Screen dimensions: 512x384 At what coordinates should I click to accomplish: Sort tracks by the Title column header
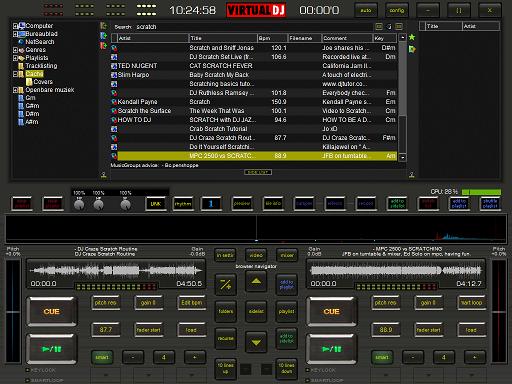pyautogui.click(x=223, y=38)
